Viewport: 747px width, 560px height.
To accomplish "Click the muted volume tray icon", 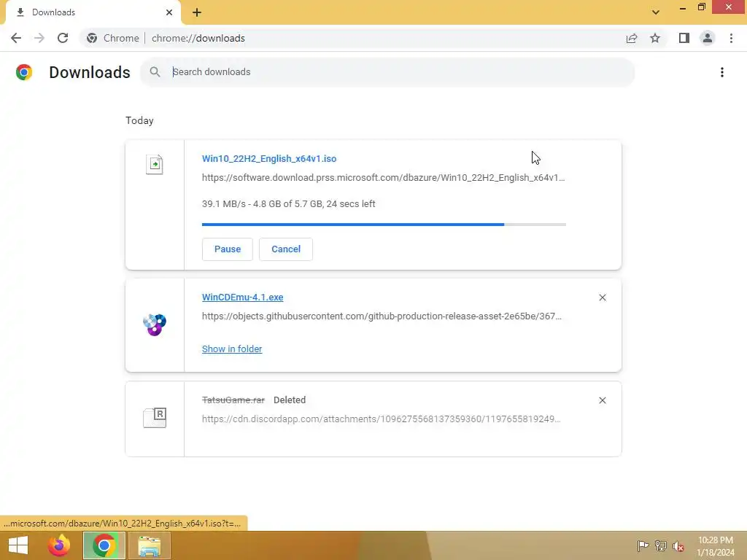I will pos(678,546).
